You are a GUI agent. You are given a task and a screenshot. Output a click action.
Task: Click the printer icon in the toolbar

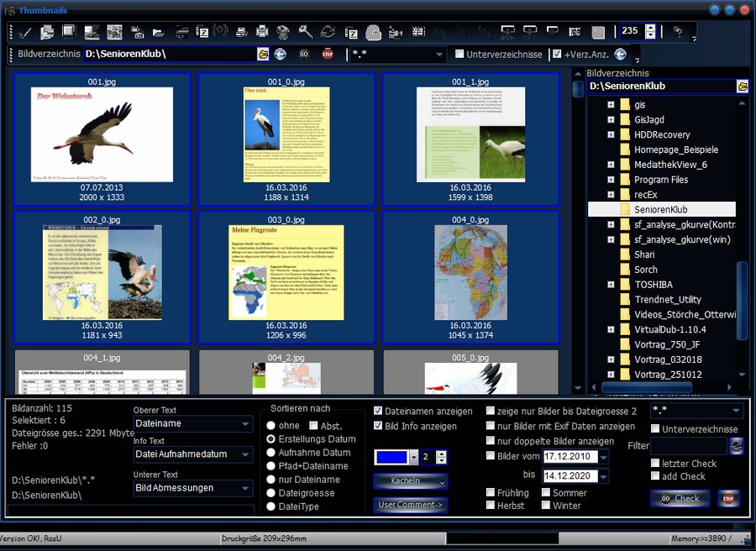pos(262,33)
